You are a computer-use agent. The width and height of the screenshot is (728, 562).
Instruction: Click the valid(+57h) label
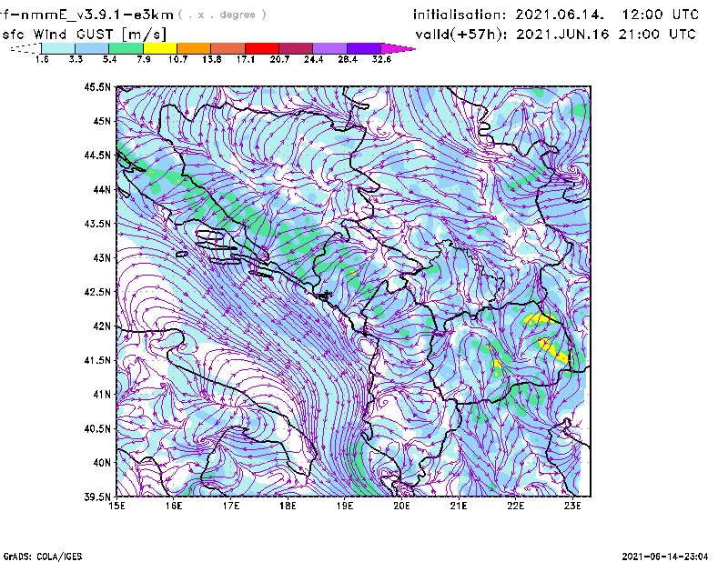[461, 35]
